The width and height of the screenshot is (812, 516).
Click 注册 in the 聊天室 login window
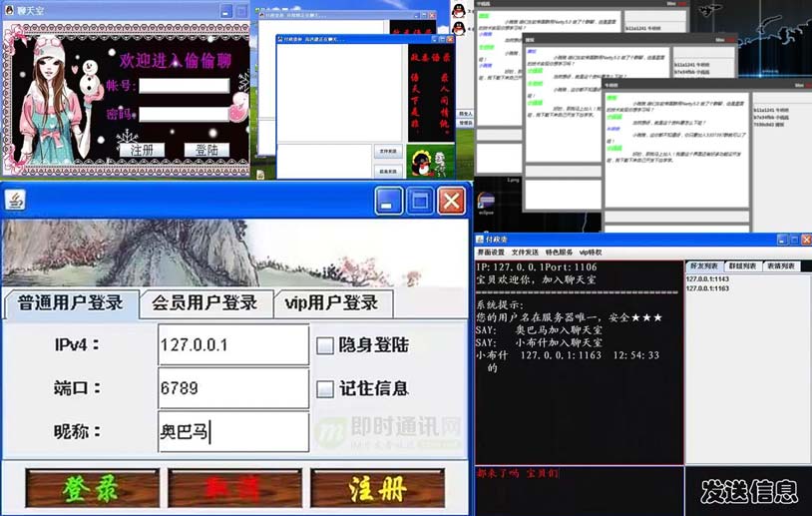point(142,151)
